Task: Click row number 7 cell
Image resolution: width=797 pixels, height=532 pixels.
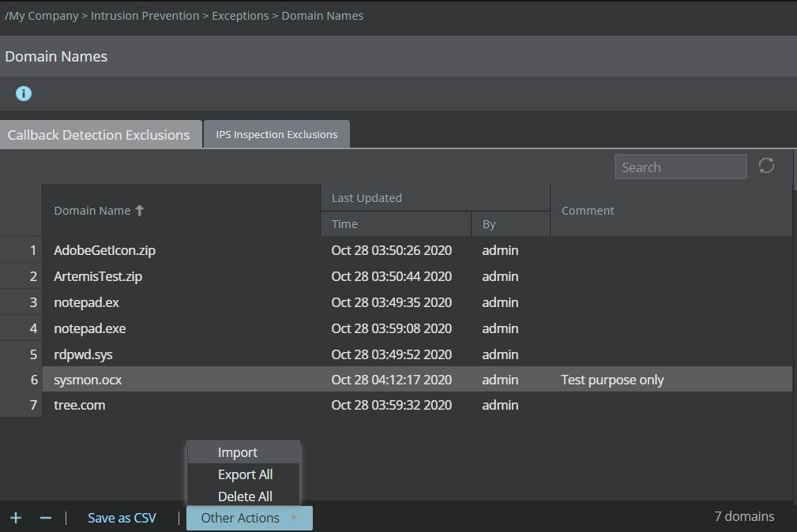Action: (21, 405)
